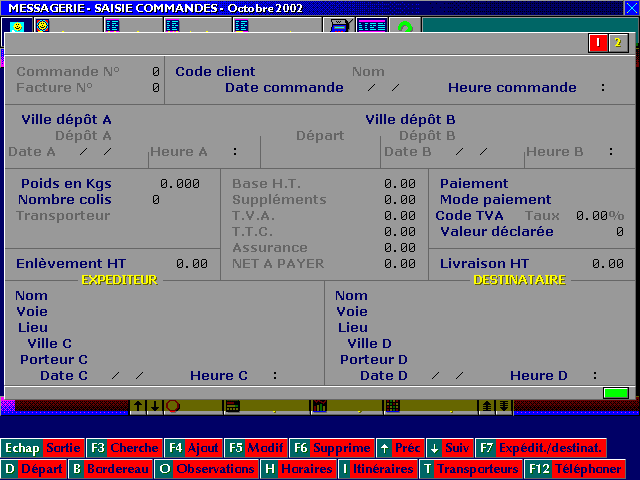
Task: Click the smiley icon with red border
Action: click(42, 26)
